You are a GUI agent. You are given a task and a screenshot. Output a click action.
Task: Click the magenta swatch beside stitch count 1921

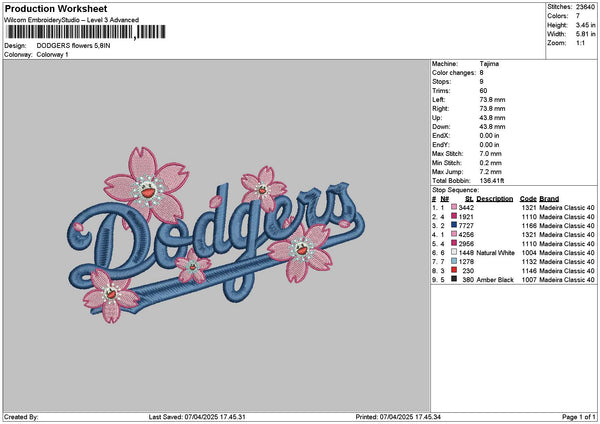[454, 216]
